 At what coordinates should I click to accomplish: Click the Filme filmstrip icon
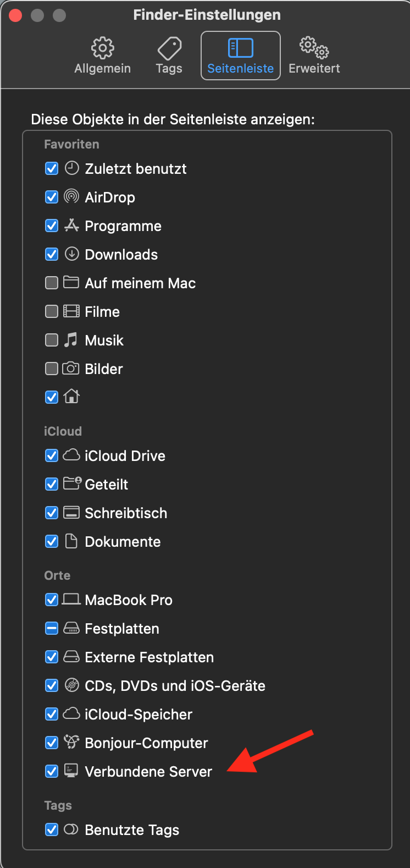pos(71,311)
